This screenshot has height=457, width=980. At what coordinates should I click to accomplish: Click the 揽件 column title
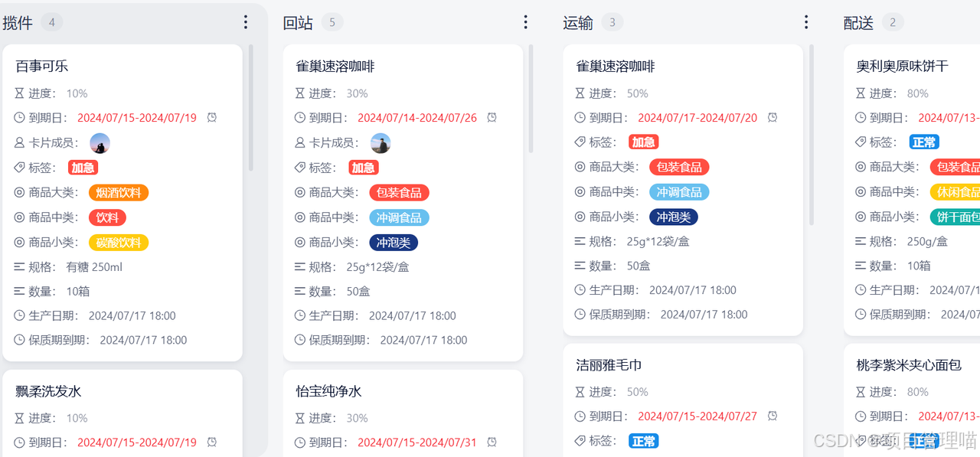(x=18, y=23)
